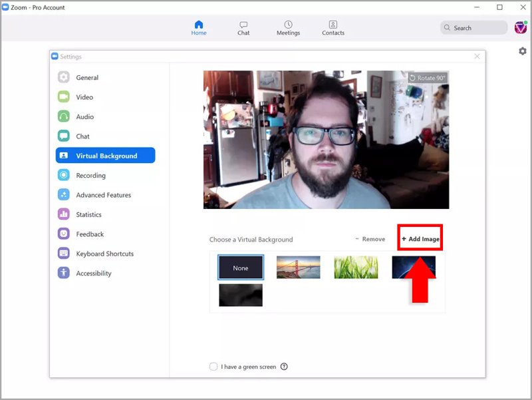The height and width of the screenshot is (400, 532).
Task: Click in the Search field
Action: click(473, 28)
